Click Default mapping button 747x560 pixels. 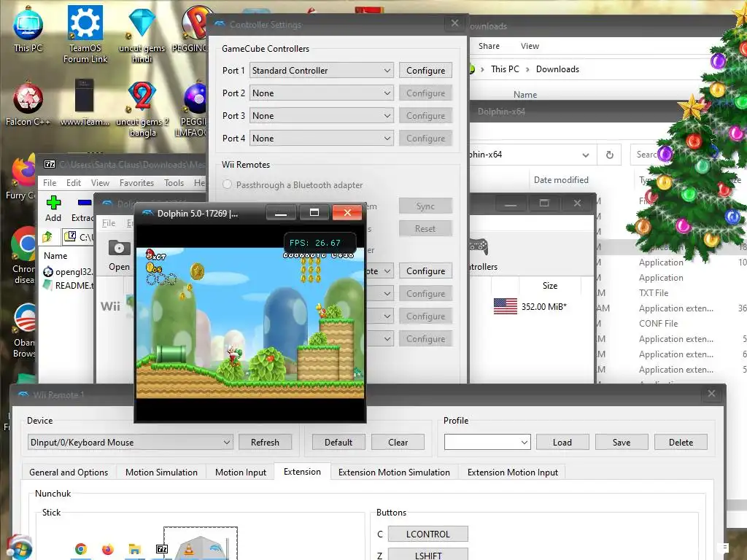pos(338,443)
